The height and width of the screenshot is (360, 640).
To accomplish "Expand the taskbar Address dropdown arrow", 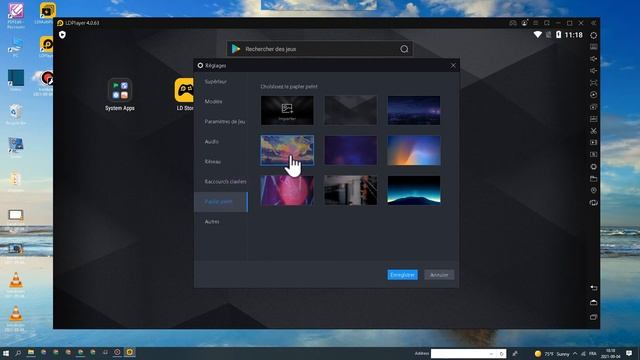I will pos(491,353).
